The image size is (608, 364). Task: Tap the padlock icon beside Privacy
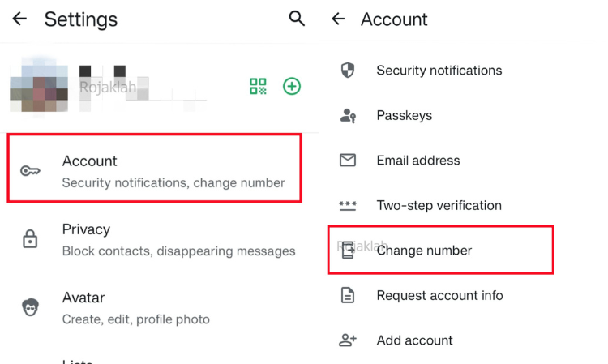click(31, 239)
